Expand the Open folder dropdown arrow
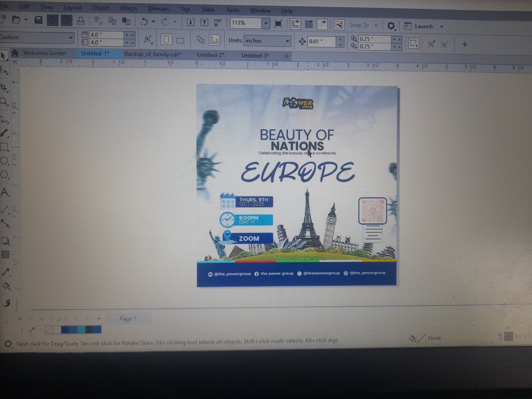Screen dimensions: 532x399 click(26, 20)
